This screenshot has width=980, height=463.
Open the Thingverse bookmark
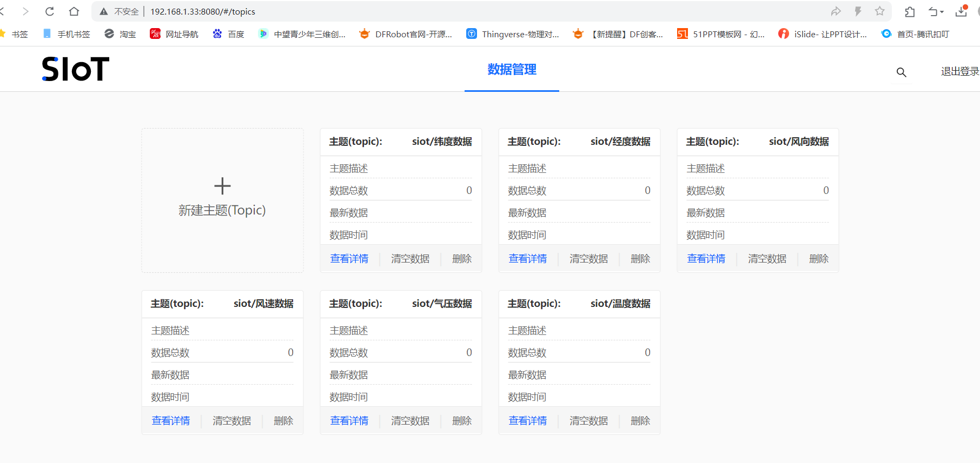coord(513,34)
